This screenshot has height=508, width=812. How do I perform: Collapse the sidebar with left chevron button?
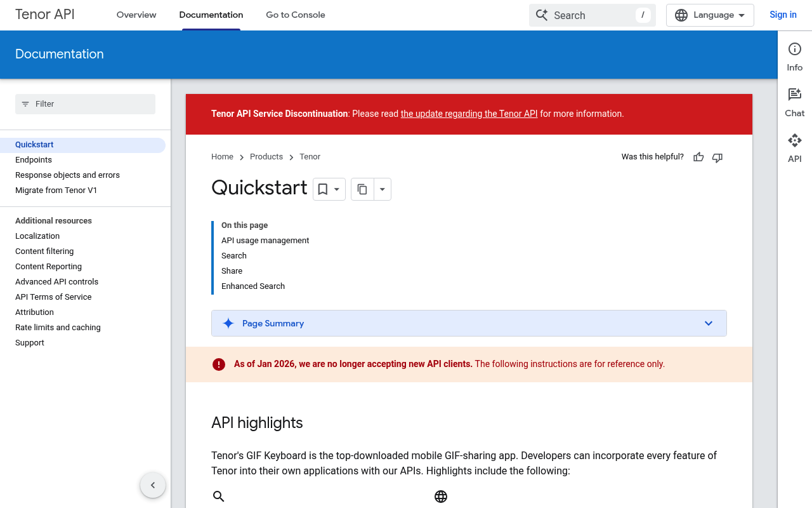click(153, 485)
